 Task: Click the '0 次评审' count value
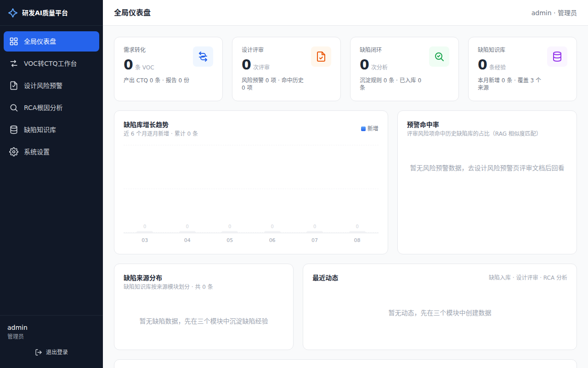pyautogui.click(x=255, y=65)
